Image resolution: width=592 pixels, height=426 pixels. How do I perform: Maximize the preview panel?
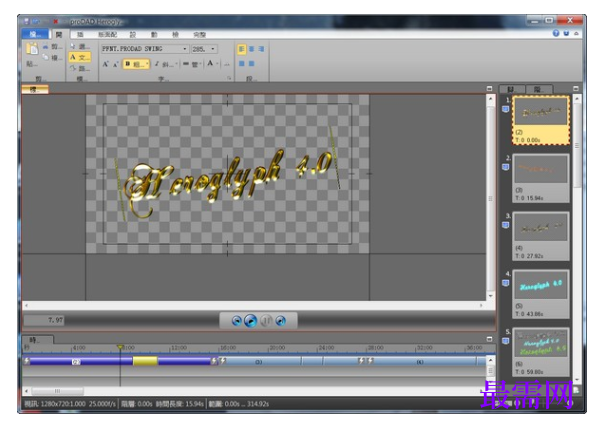[489, 88]
